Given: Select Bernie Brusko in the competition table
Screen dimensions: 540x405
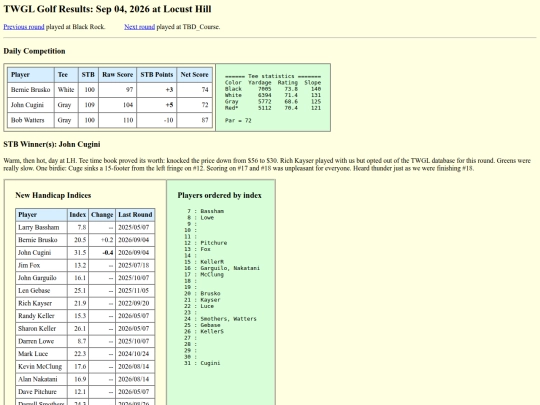Looking at the screenshot, I should pyautogui.click(x=30, y=90).
